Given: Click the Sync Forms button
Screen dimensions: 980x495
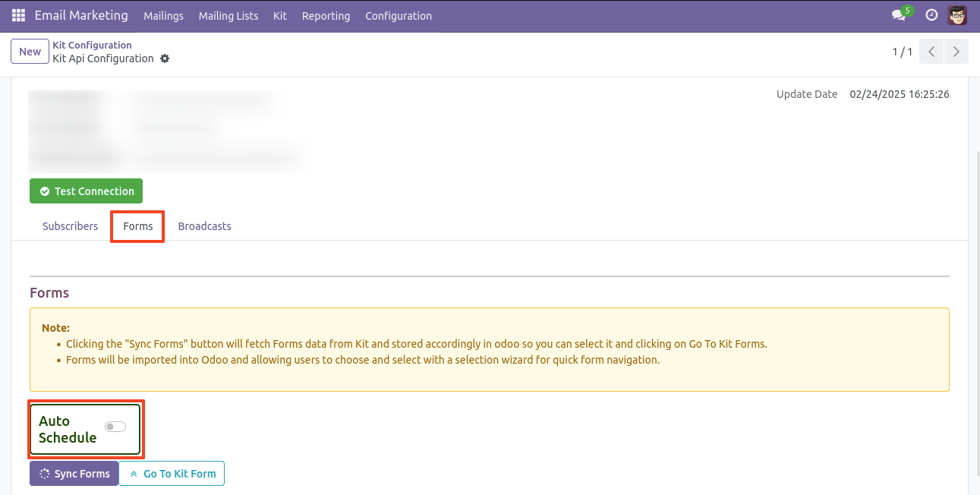Looking at the screenshot, I should click(x=74, y=474).
